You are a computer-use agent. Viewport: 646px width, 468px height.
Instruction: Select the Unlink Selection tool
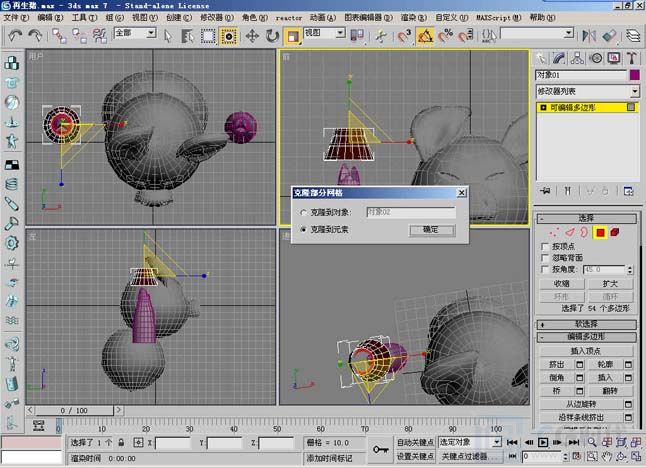click(x=80, y=36)
